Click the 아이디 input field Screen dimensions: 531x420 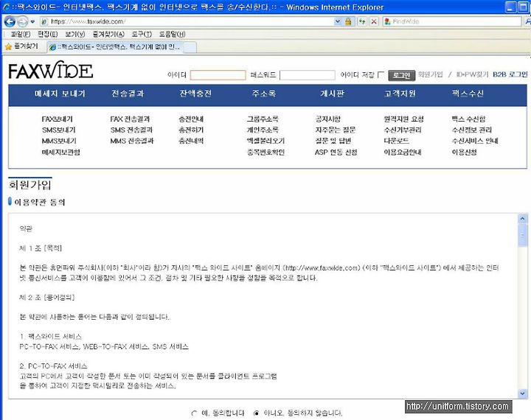[218, 75]
